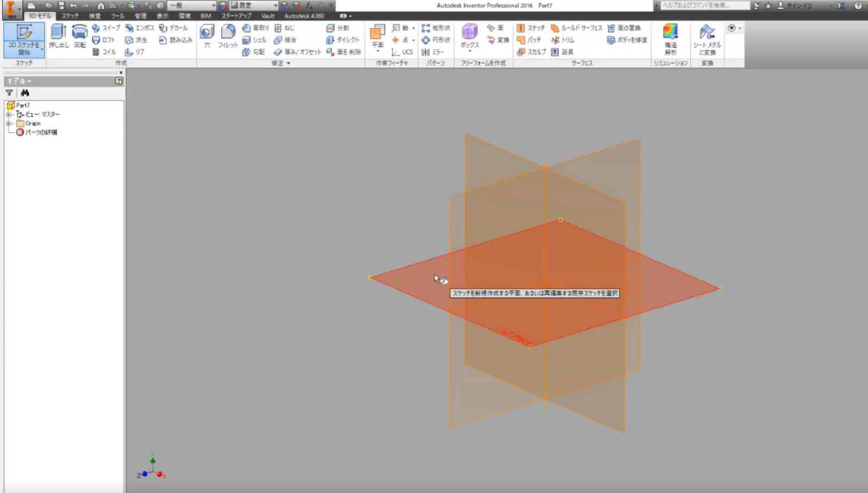
Task: Expand the Origin folder in tree
Action: point(9,123)
